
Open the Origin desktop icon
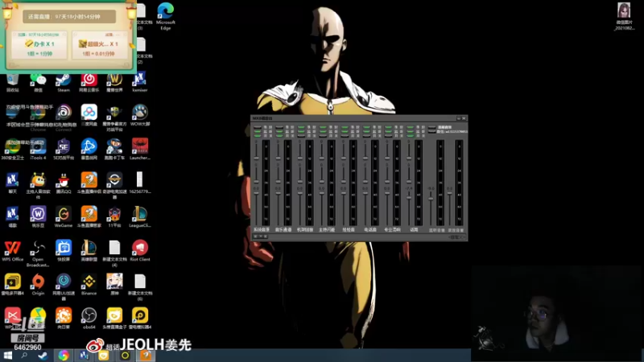point(38,285)
